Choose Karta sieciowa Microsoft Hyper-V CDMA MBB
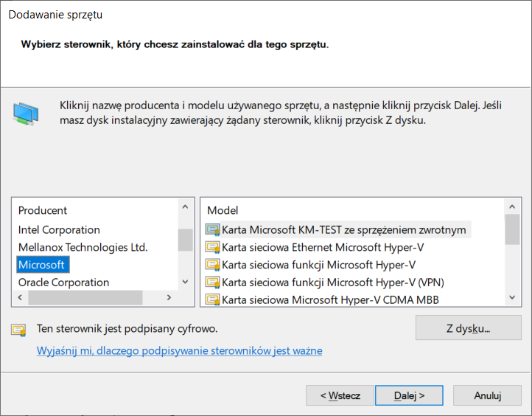Viewport: 532px width, 416px height. tap(330, 300)
